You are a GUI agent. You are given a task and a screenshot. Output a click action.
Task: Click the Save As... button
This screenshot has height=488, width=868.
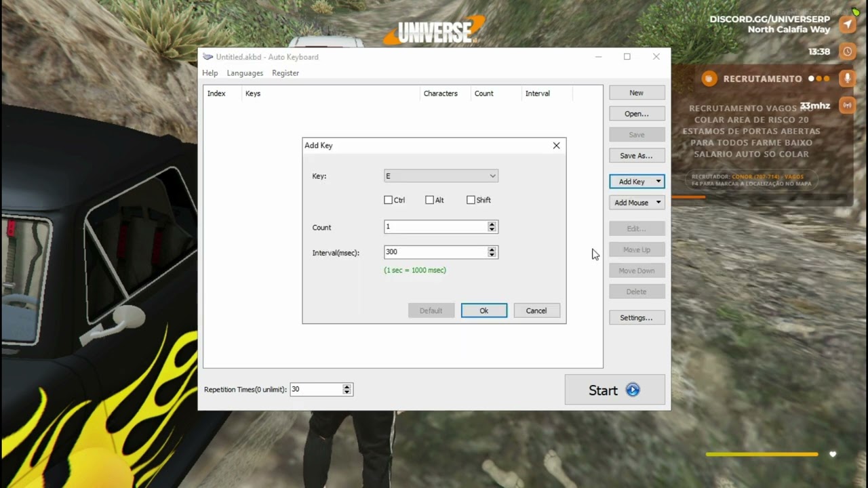point(637,156)
